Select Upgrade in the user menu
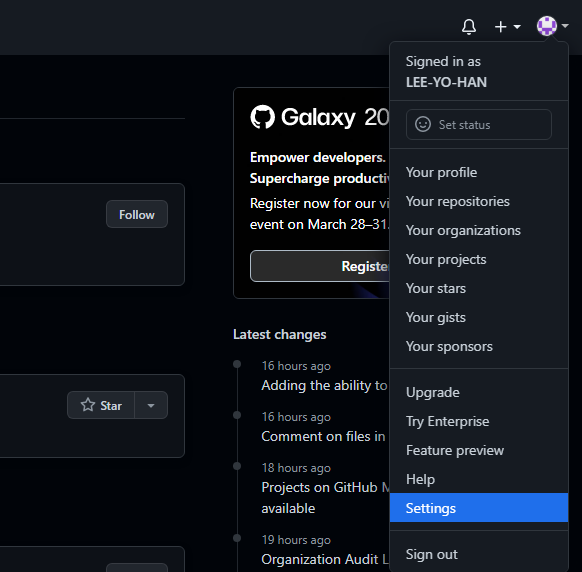This screenshot has height=572, width=582. coord(479,392)
